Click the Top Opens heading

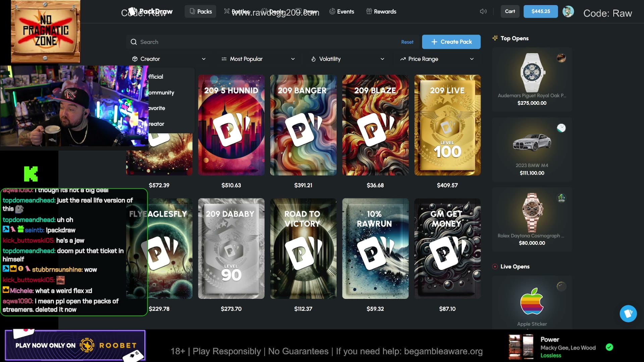click(x=515, y=39)
